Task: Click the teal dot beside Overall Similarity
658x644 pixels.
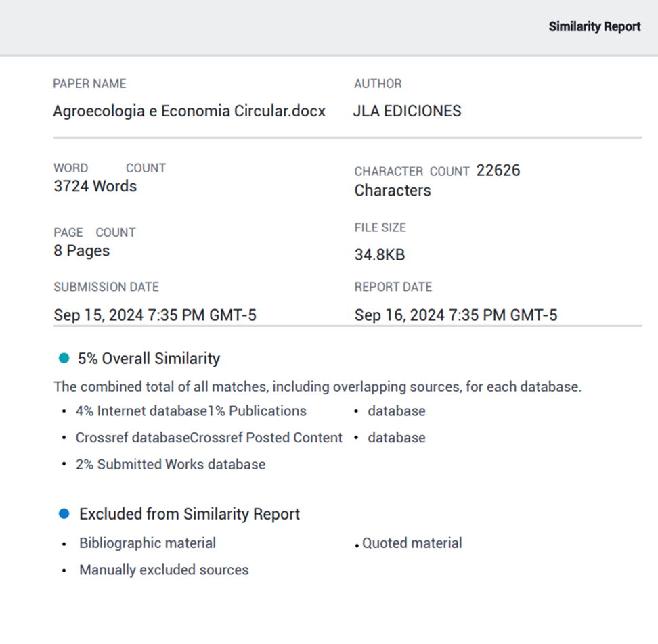Action: click(x=64, y=358)
